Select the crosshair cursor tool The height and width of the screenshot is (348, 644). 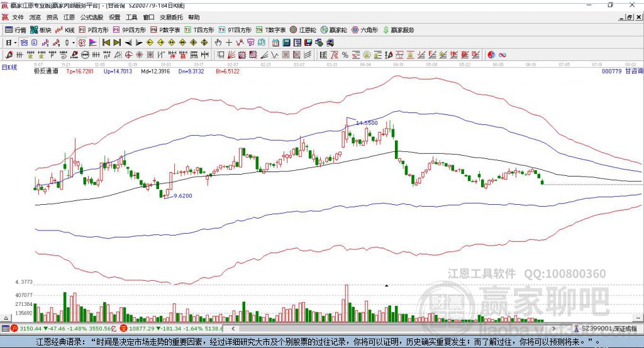[229, 43]
